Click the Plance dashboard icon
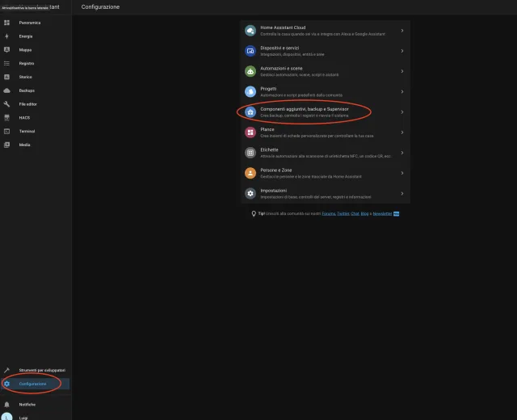Viewport: 517px width, 420px height. pyautogui.click(x=250, y=132)
